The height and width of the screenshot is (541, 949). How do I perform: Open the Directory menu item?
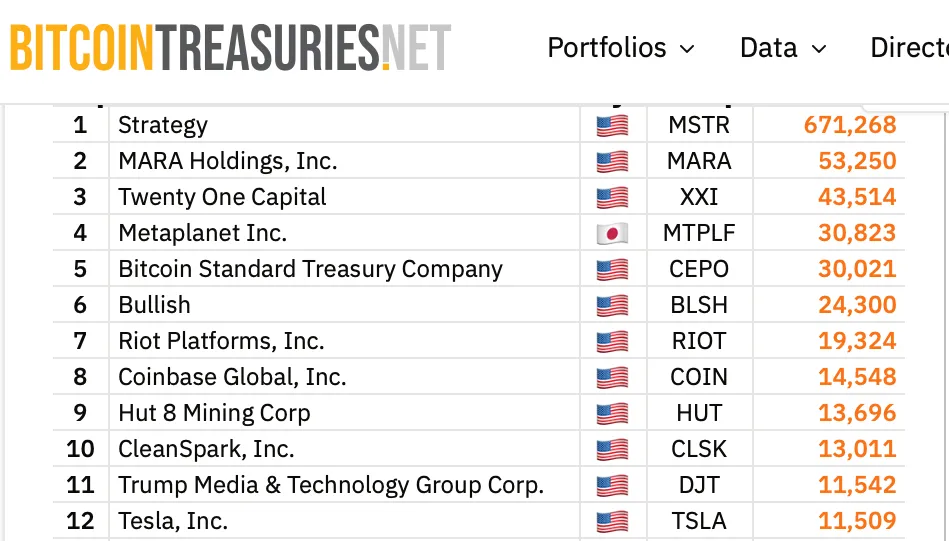click(x=908, y=48)
